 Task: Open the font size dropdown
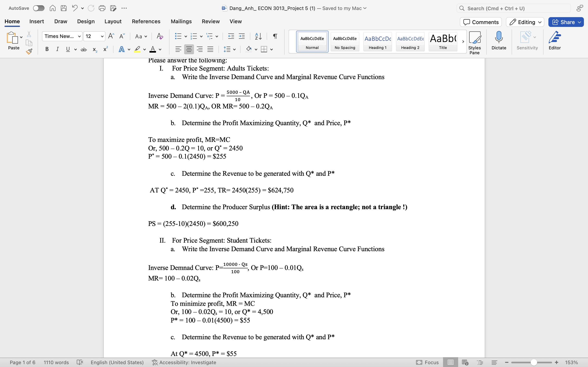(x=94, y=36)
